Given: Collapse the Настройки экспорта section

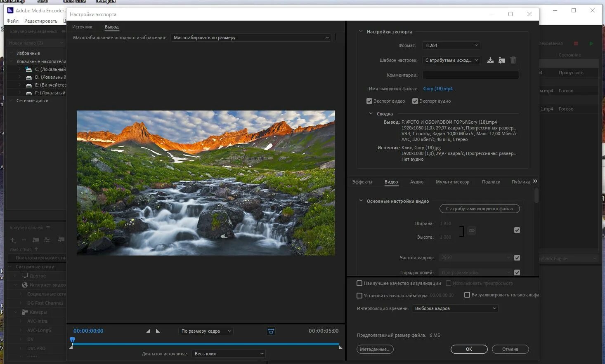Looking at the screenshot, I should 361,31.
